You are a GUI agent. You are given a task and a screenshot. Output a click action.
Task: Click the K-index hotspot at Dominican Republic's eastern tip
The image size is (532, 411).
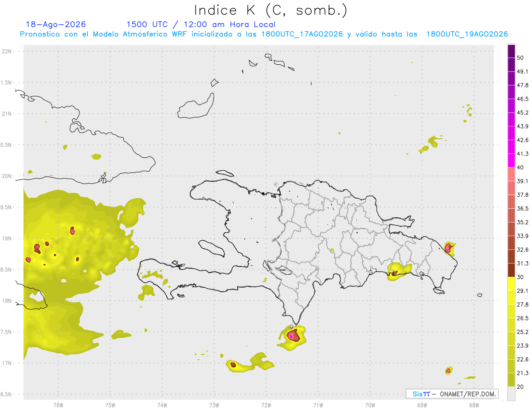[x=449, y=248]
